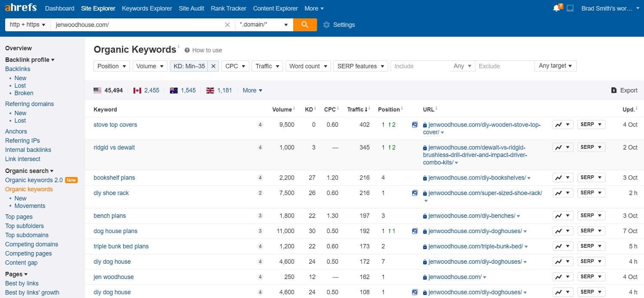Click the Exclude keywords input field
644x298 pixels.
504,66
